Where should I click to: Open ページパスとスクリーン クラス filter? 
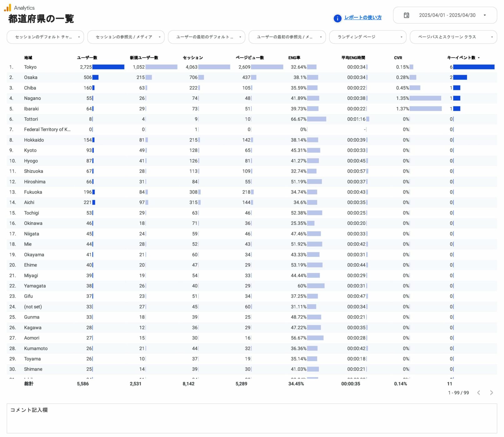click(x=453, y=37)
